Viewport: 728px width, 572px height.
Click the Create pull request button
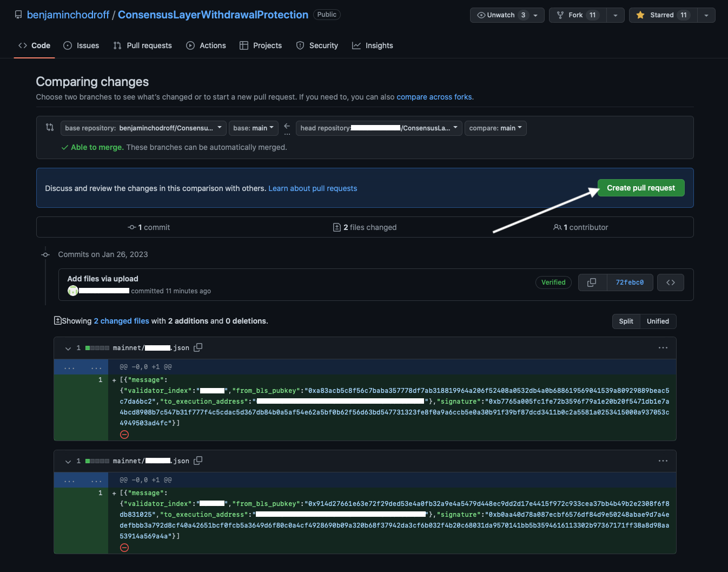(x=641, y=188)
